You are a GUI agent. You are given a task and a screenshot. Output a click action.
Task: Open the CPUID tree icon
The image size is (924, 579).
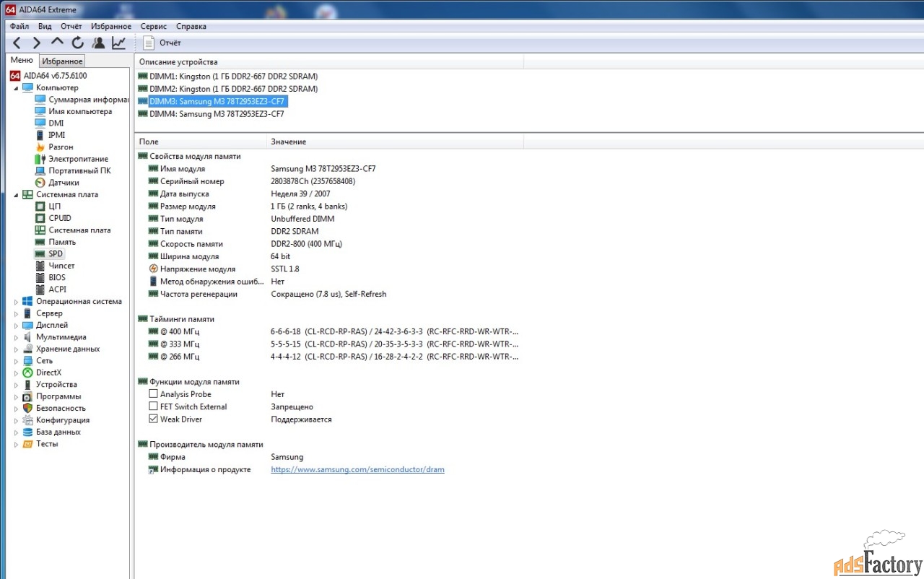pos(40,218)
